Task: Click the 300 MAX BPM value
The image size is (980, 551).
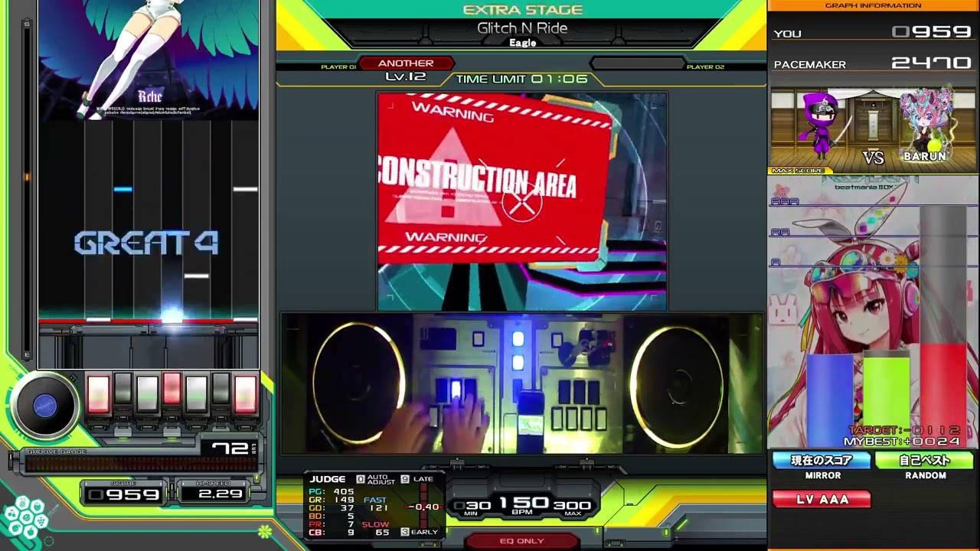Action: click(572, 506)
